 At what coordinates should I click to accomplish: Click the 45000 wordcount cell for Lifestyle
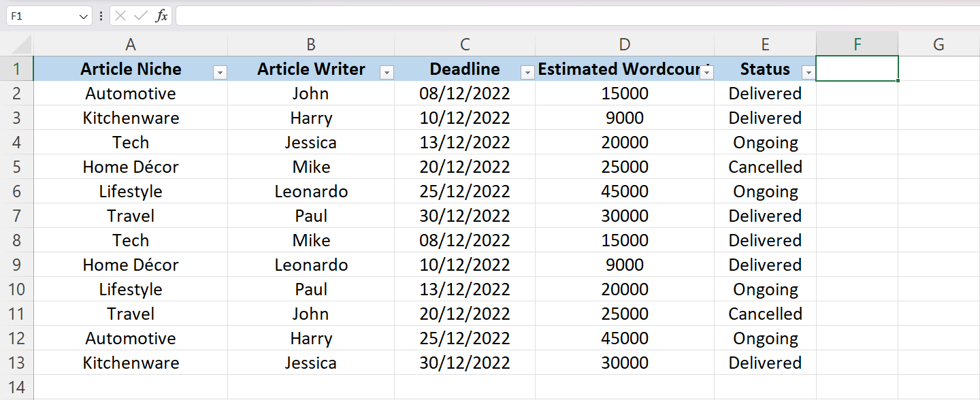[624, 191]
